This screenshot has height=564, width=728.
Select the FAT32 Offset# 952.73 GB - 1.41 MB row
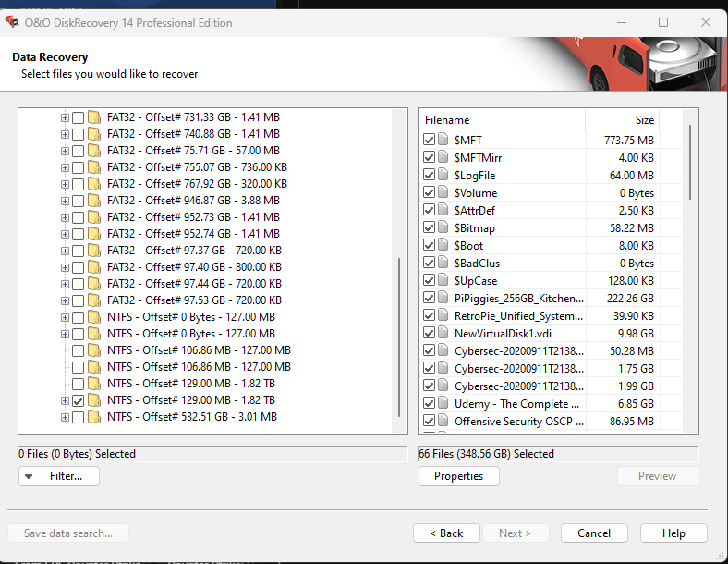coord(193,217)
